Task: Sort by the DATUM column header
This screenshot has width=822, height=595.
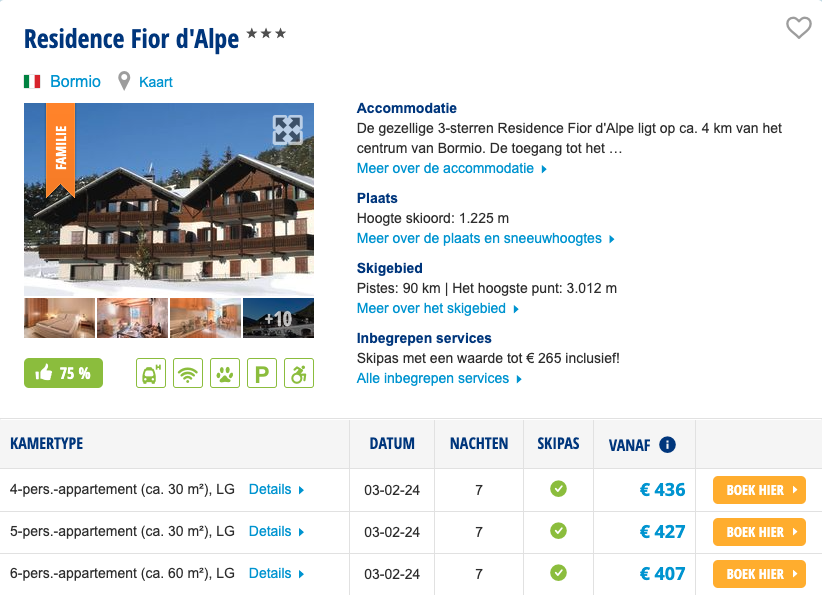Action: 392,444
